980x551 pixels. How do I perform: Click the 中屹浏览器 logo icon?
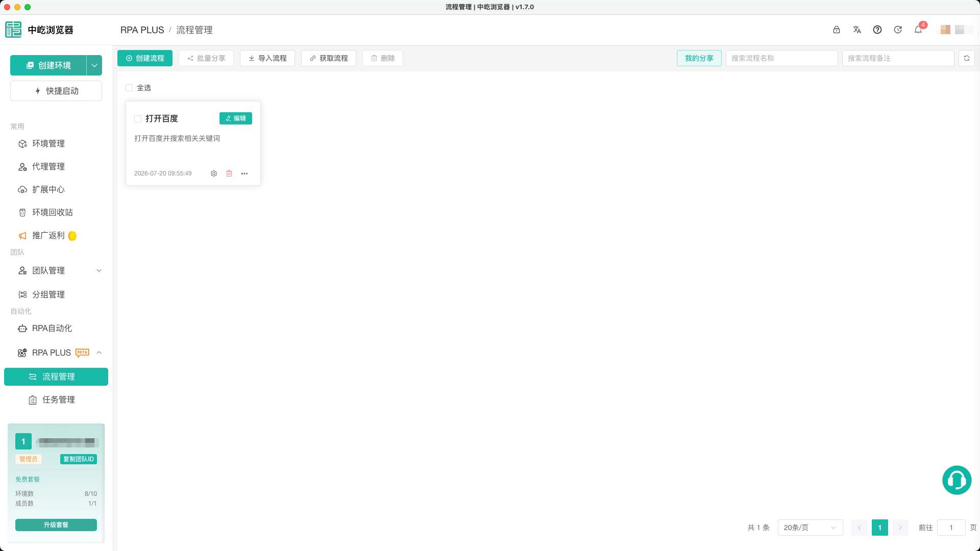coord(13,30)
